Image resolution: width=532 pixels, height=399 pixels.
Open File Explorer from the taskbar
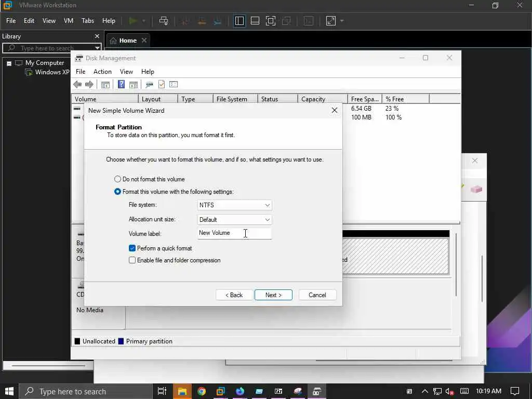pyautogui.click(x=182, y=391)
